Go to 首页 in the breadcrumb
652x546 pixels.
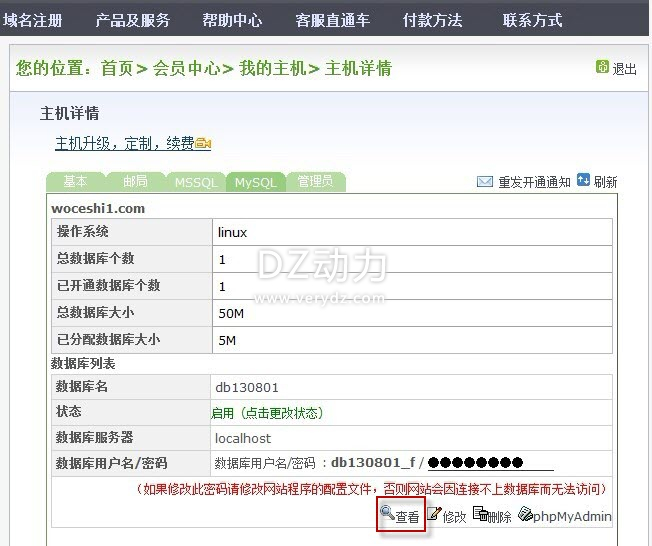click(117, 68)
